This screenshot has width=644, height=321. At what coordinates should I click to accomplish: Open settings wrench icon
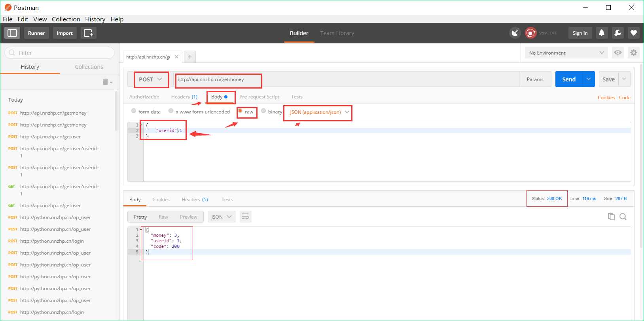[x=618, y=33]
